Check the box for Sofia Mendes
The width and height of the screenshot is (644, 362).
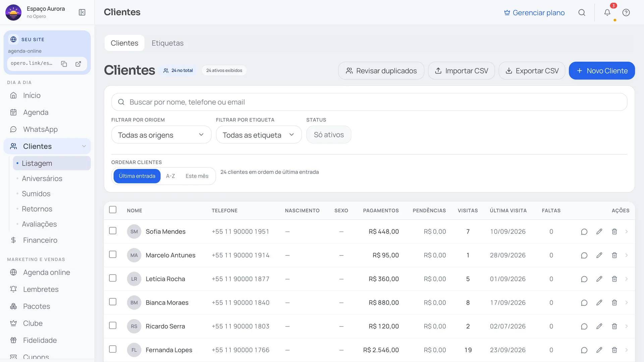click(113, 231)
